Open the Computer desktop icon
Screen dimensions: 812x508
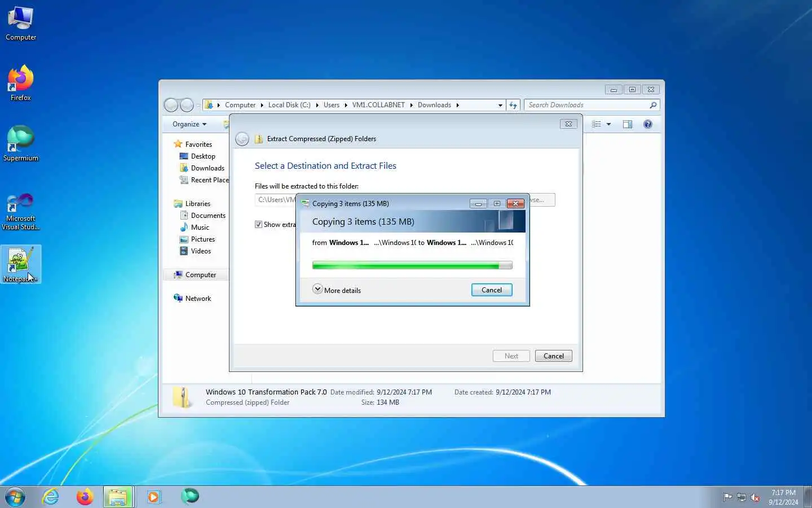pos(21,24)
